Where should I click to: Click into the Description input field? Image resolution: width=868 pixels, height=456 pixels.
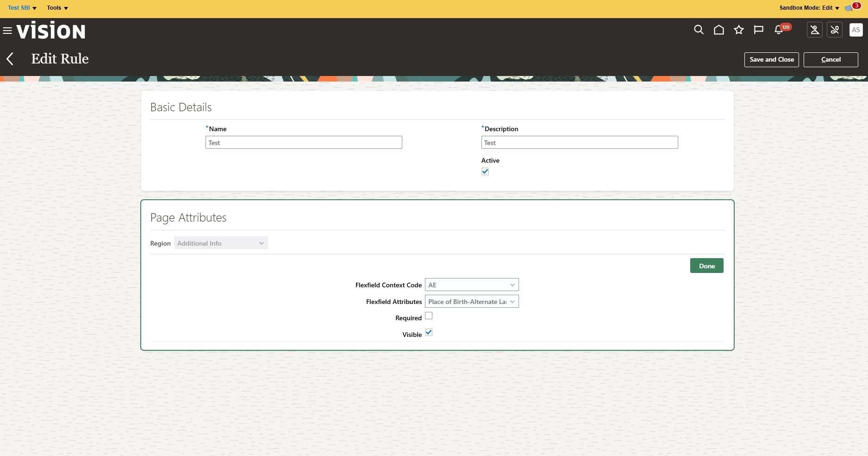[580, 142]
